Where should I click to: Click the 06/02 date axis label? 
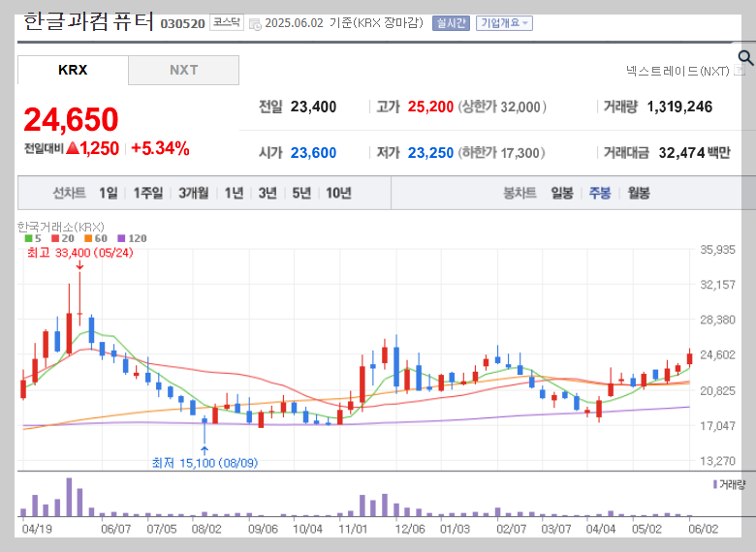[x=704, y=529]
